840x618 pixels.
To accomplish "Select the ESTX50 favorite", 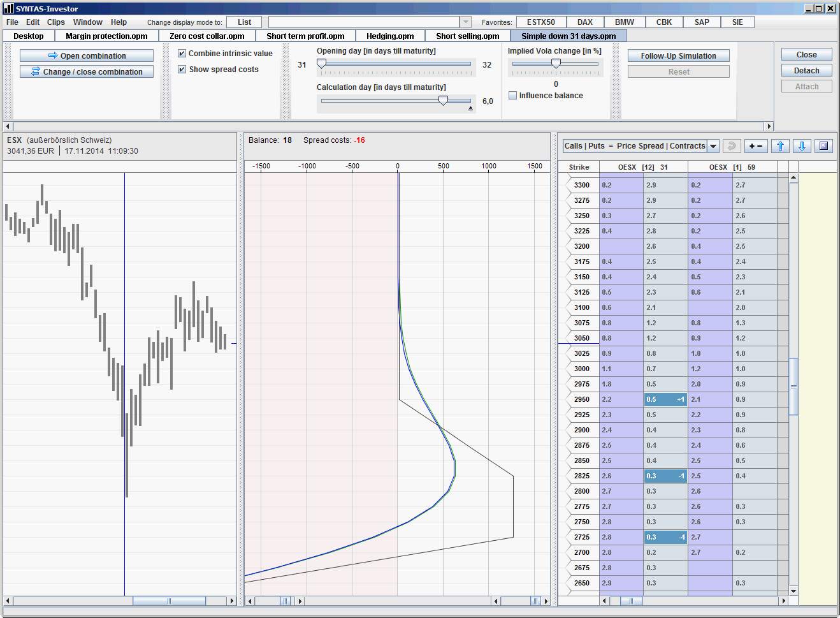I will click(x=541, y=22).
